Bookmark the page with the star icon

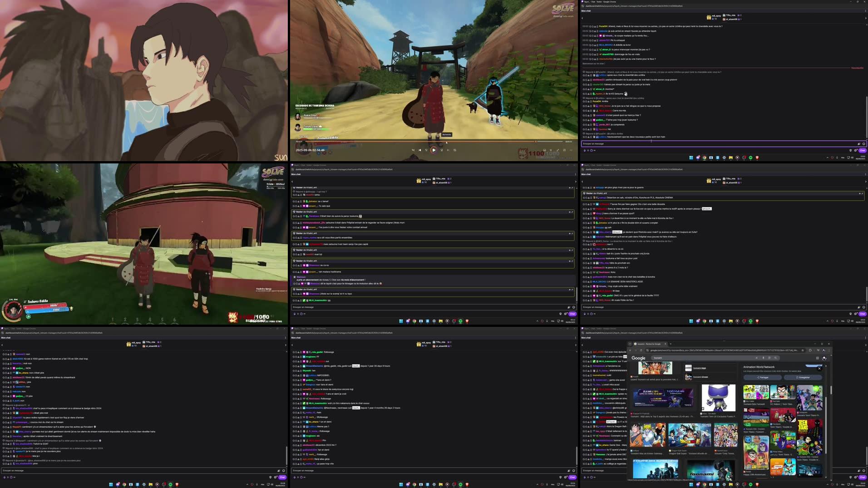click(x=803, y=350)
